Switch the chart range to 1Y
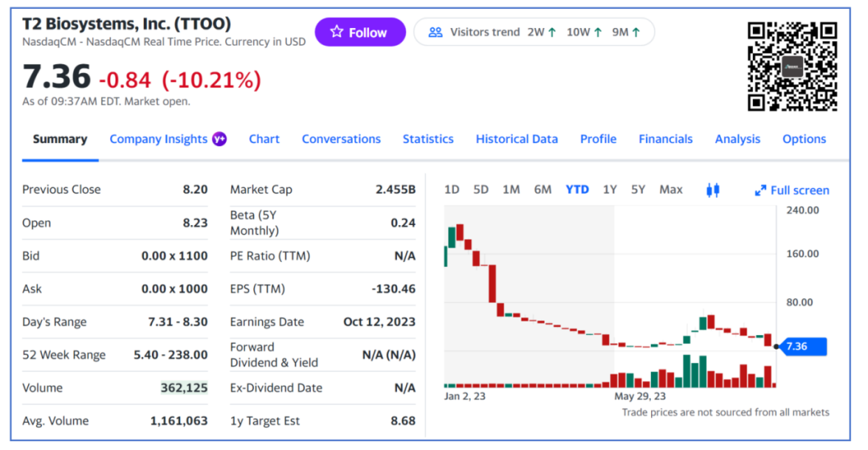This screenshot has width=868, height=450. (609, 190)
